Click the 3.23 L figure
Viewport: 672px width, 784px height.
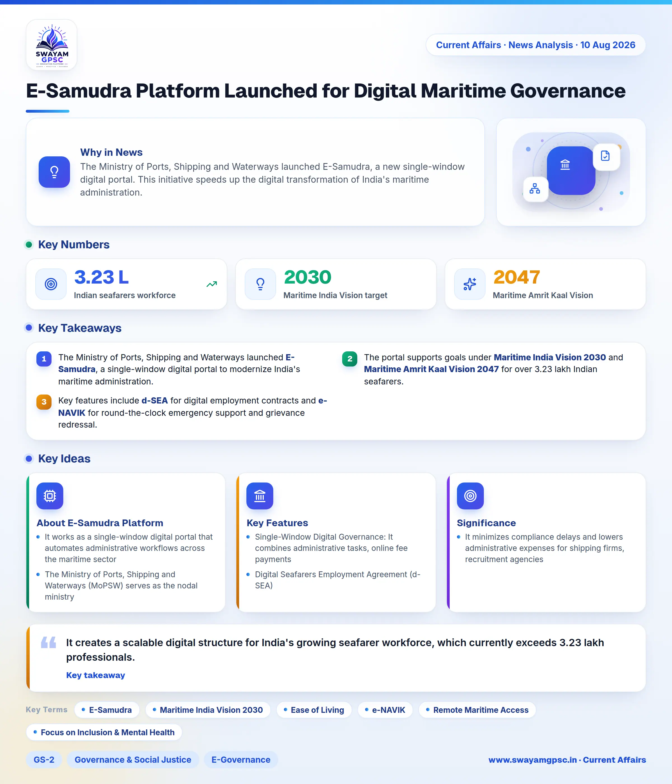(101, 277)
